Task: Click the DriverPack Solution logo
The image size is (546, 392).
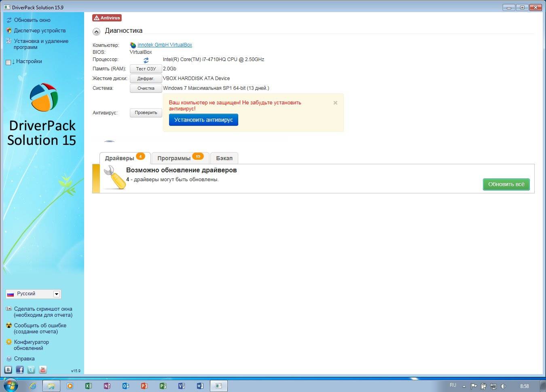Action: 43,97
